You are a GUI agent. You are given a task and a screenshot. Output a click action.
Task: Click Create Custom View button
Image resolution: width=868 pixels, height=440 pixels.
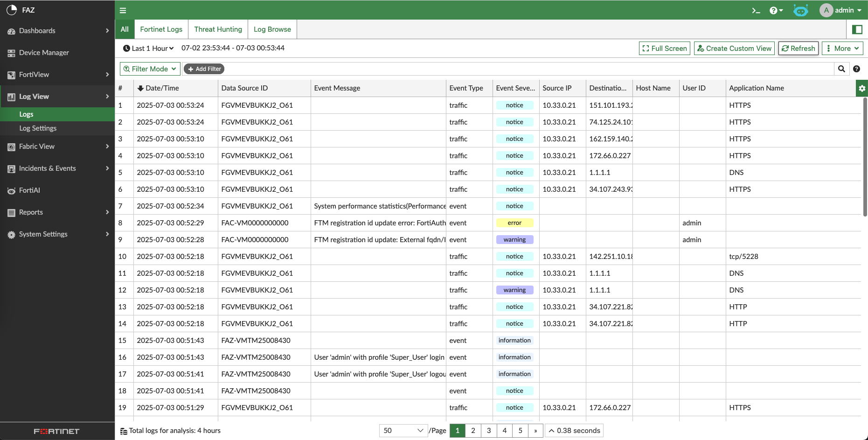click(734, 49)
